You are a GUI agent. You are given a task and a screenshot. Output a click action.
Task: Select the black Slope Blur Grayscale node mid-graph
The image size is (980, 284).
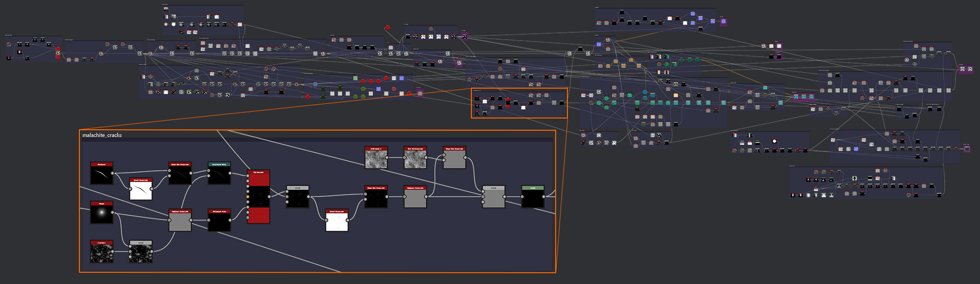coord(376,197)
